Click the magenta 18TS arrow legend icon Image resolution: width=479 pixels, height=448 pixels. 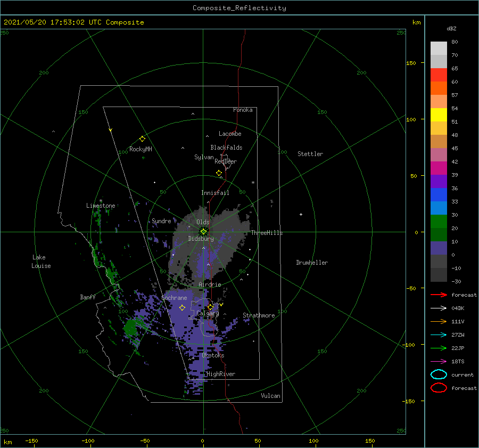[439, 362]
